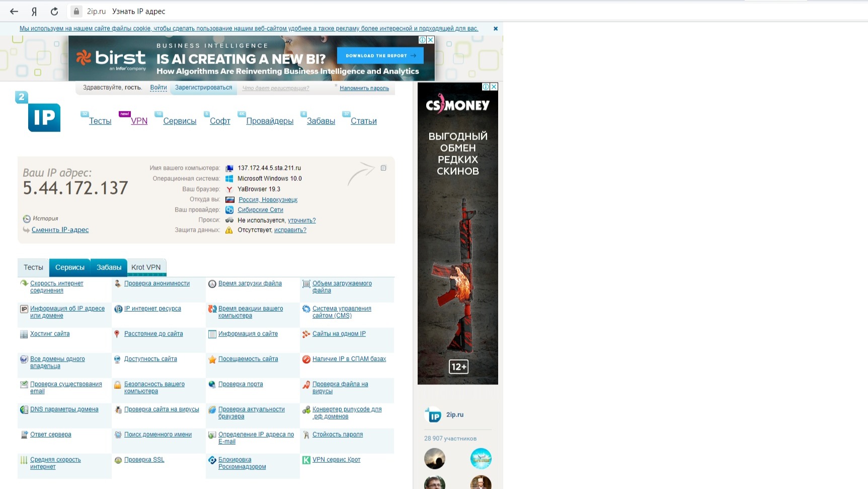Click the 2IP site logo
The width and height of the screenshot is (868, 489).
point(40,113)
